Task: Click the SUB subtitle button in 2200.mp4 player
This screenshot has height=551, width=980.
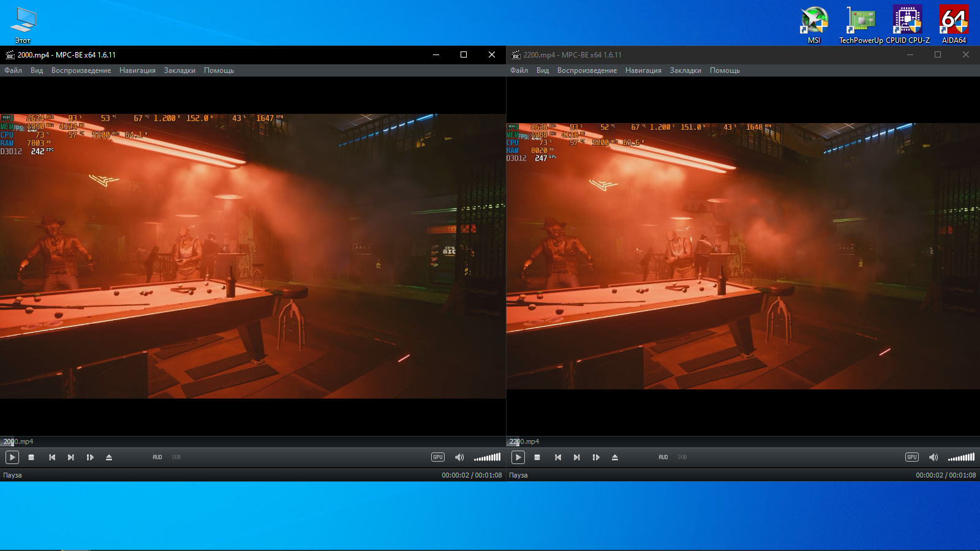Action: (x=682, y=457)
